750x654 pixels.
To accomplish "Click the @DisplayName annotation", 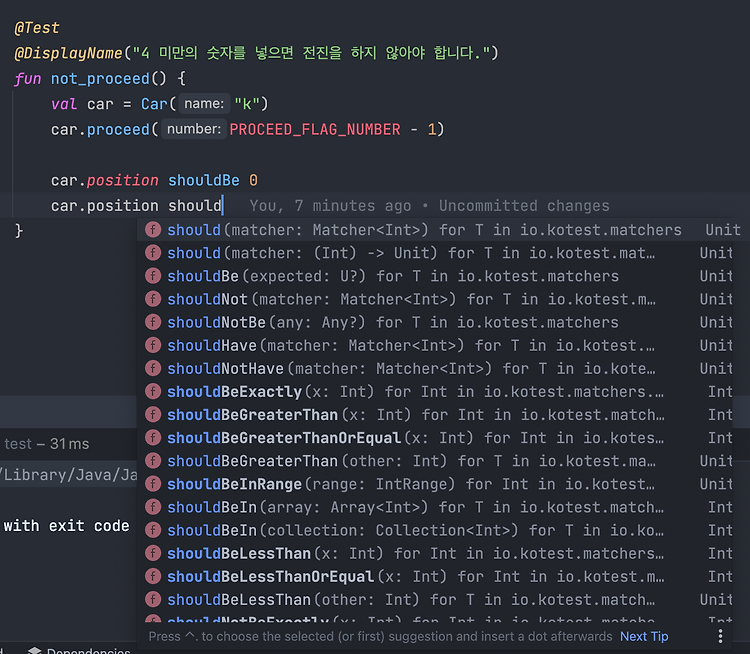I will pos(68,53).
